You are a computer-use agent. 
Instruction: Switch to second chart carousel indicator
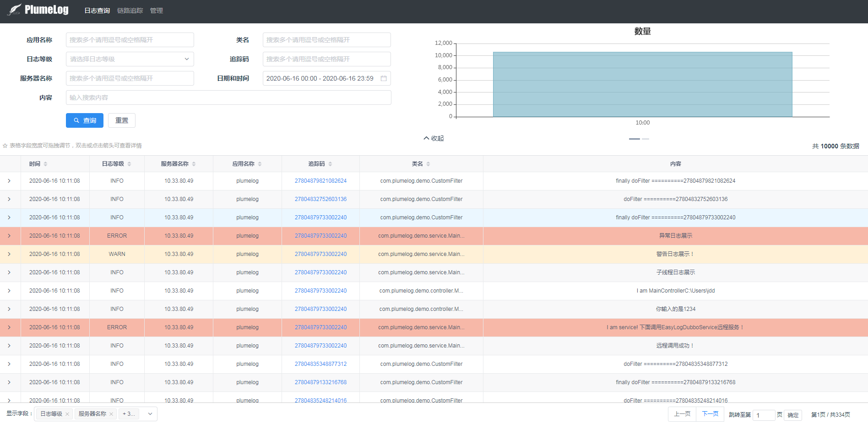click(x=646, y=139)
